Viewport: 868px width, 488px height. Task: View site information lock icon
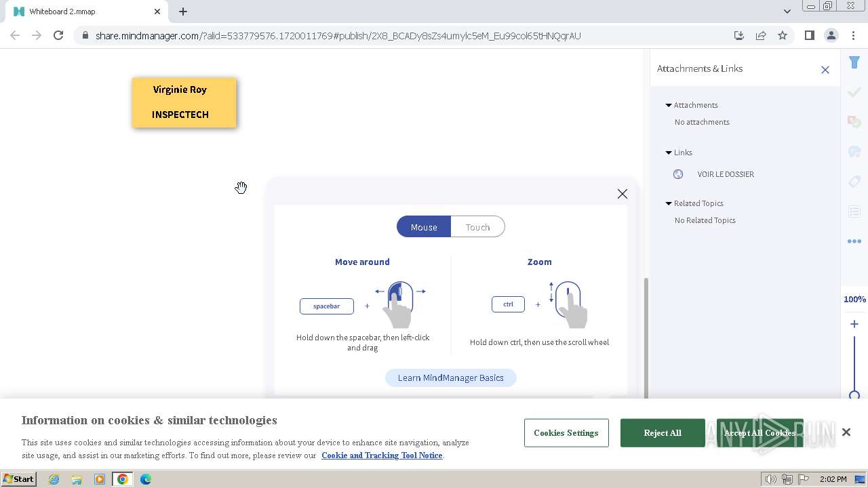tap(85, 36)
